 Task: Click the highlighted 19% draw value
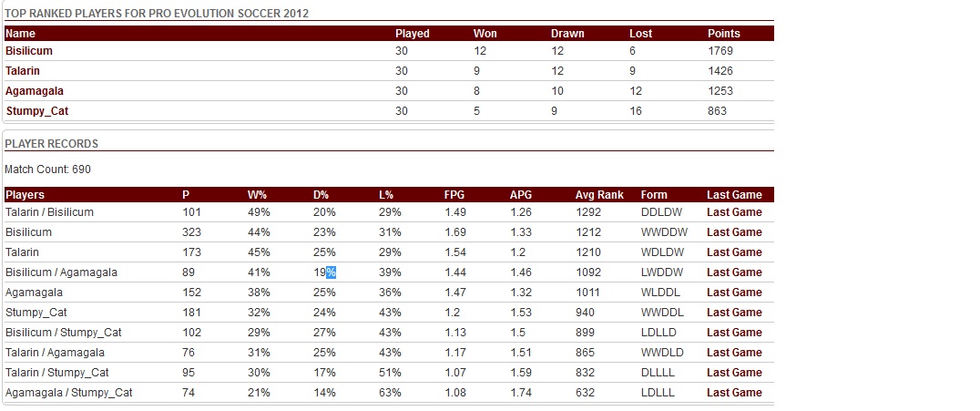tap(325, 272)
